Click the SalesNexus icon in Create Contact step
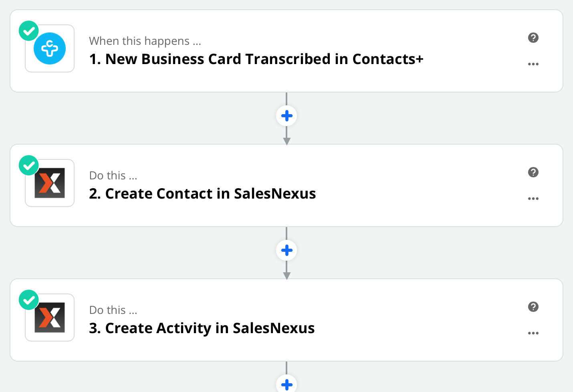 [x=50, y=183]
